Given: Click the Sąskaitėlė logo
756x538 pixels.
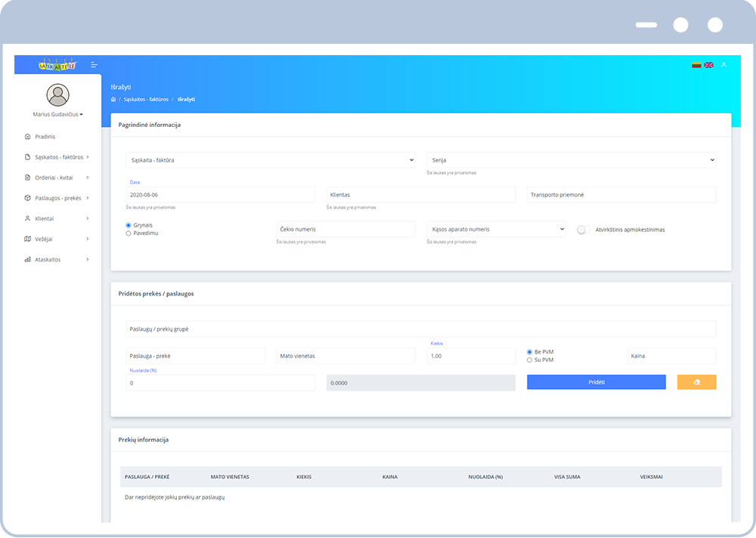Looking at the screenshot, I should [x=57, y=65].
